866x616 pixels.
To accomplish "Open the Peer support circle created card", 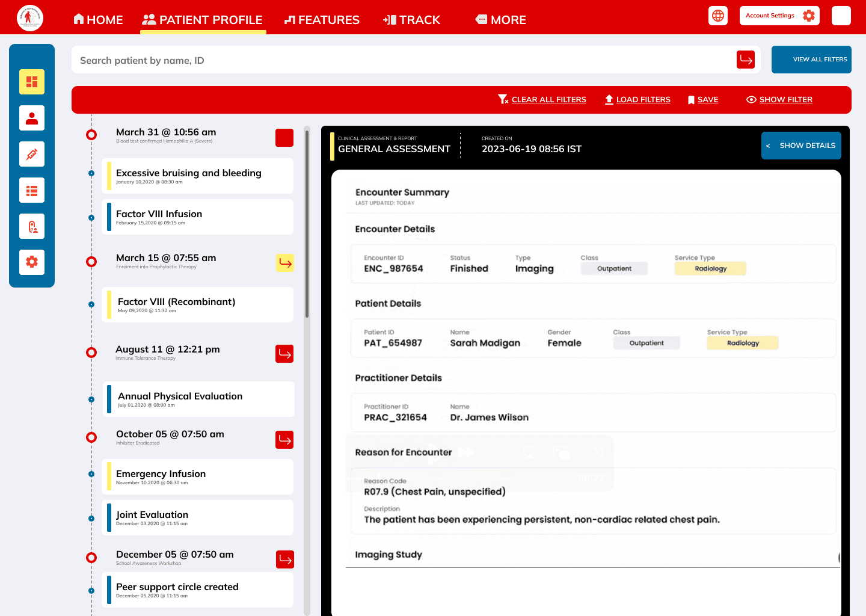I will pyautogui.click(x=198, y=590).
